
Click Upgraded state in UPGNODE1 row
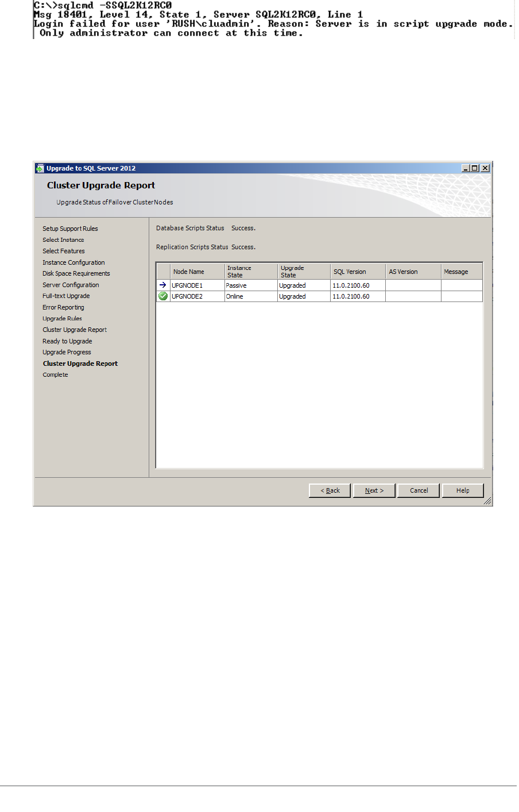(304, 285)
